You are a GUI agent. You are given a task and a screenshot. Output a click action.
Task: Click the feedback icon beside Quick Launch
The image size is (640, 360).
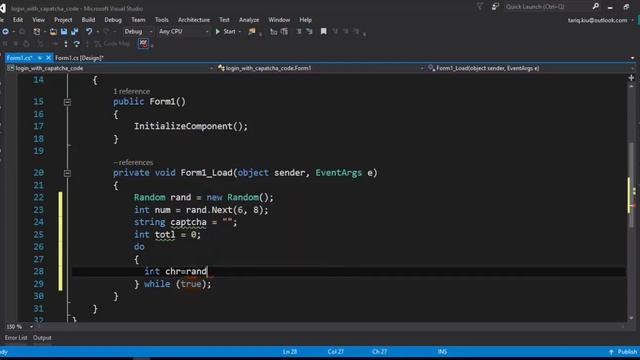[495, 7]
